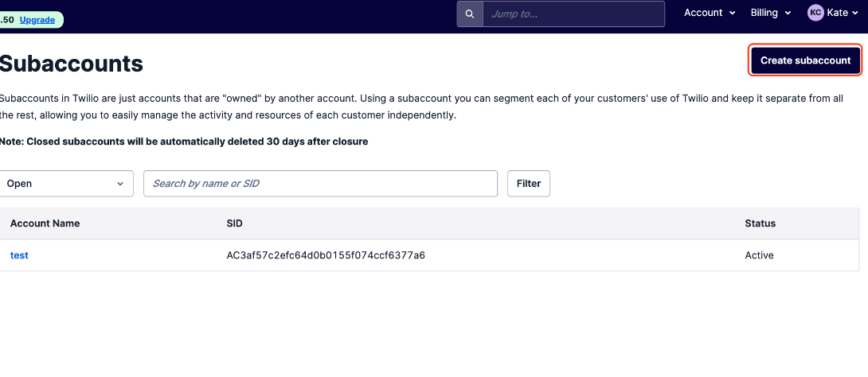Click the Account Name column header
The image size is (868, 377).
45,223
